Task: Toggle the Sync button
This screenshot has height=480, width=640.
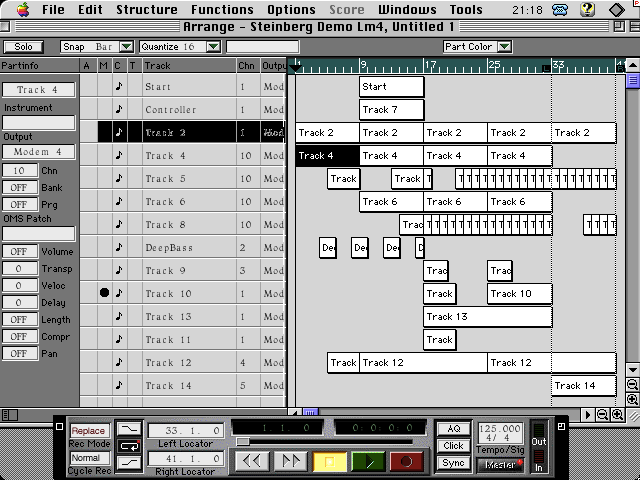Action: coord(453,463)
